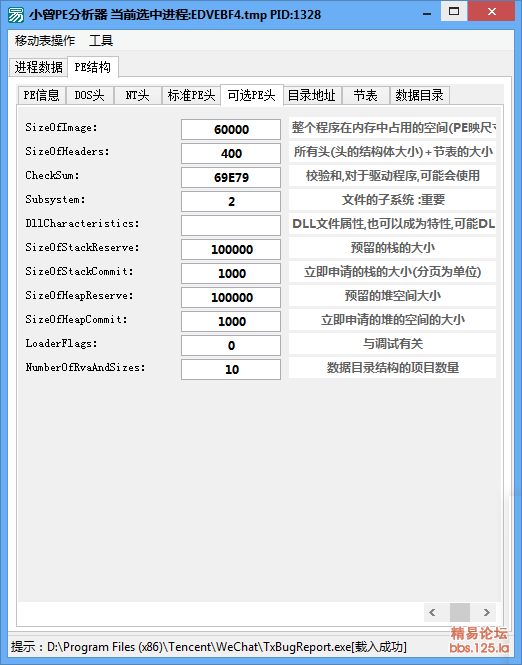Click the empty DllCharacteristics field

(231, 225)
